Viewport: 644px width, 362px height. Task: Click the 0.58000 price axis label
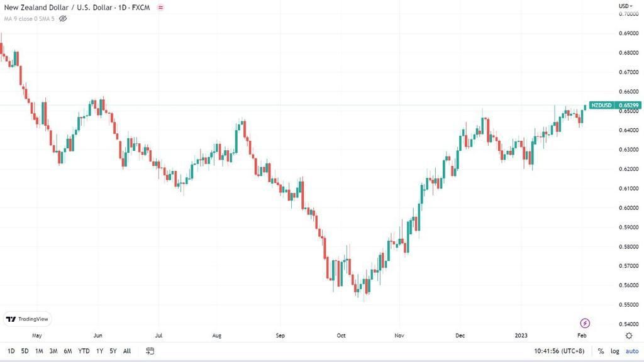(x=629, y=246)
